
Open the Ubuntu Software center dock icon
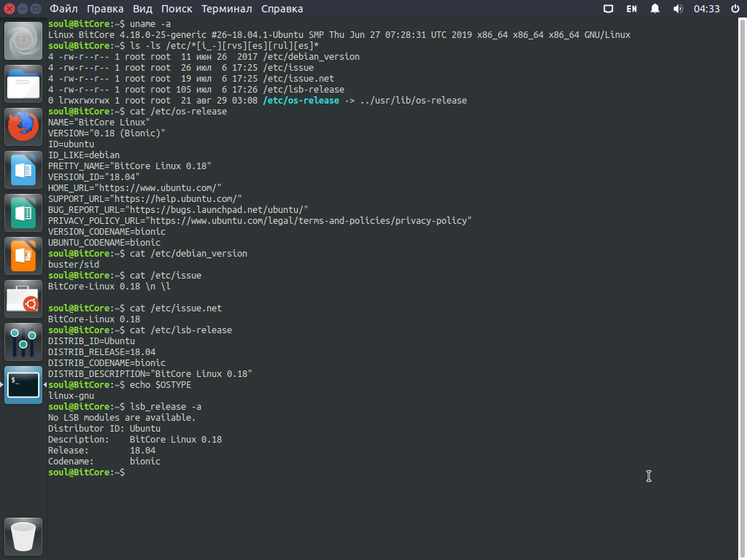coord(23,299)
